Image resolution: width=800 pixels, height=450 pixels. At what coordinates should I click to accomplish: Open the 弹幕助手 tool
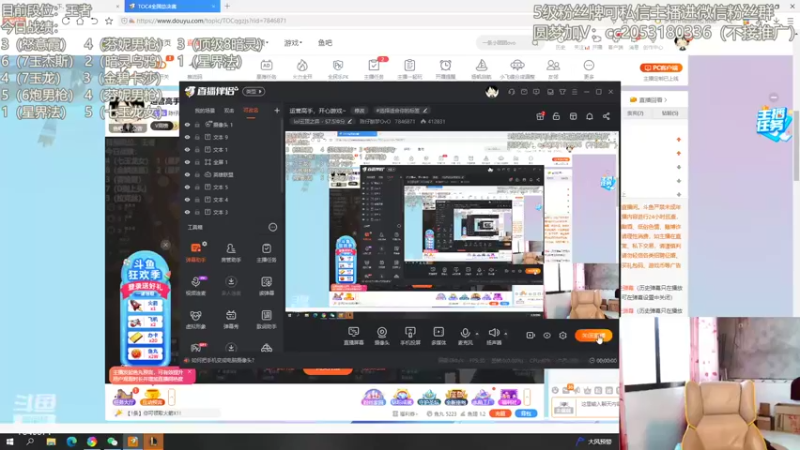pyautogui.click(x=195, y=252)
